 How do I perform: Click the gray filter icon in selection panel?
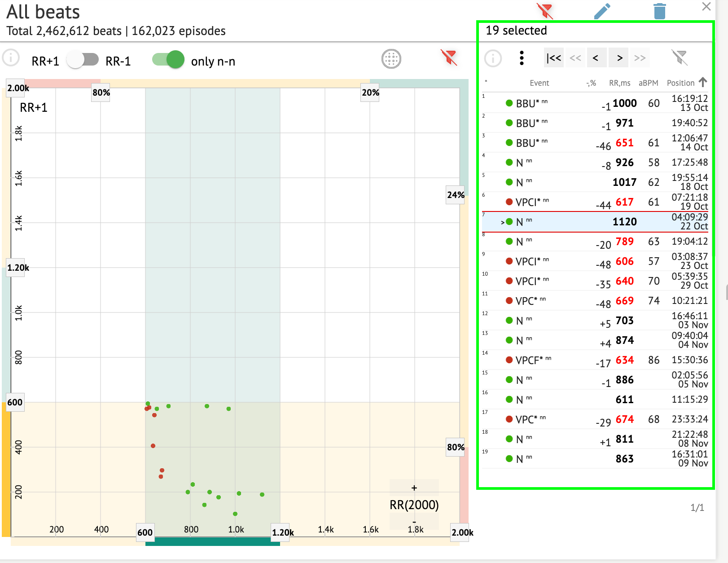pos(679,57)
